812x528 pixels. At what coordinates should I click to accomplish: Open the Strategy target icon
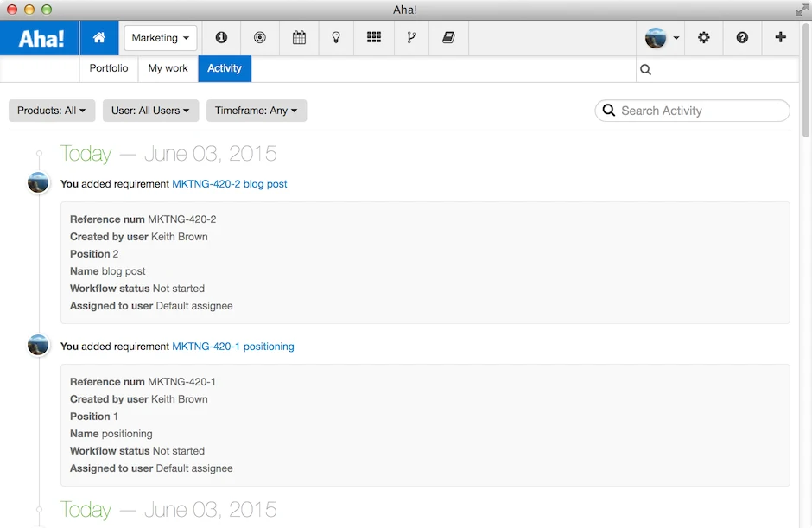pos(260,37)
